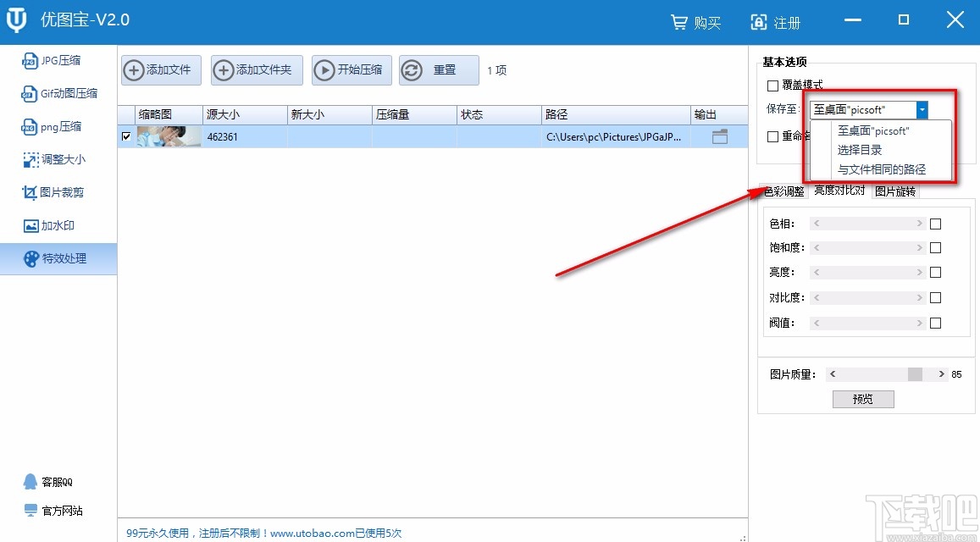Choose 与文件相同的路径 option
The height and width of the screenshot is (542, 980).
[x=881, y=169]
